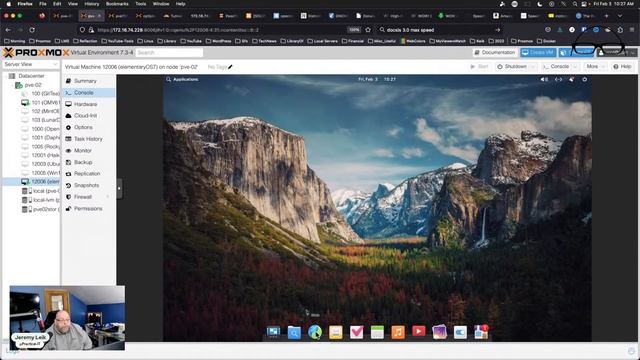Collapse the pve-02 node expander
640x360 pixels.
pos(13,85)
